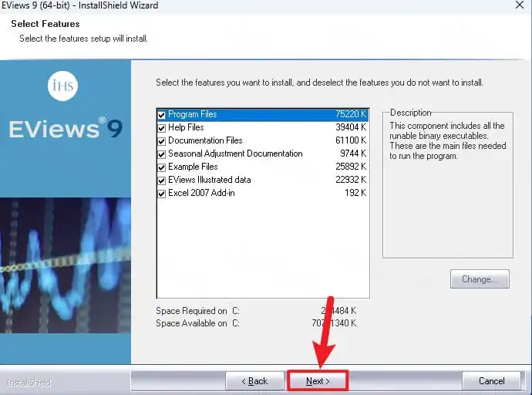Disable the Excel 2007 Add-in checkbox
The image size is (532, 395).
161,194
